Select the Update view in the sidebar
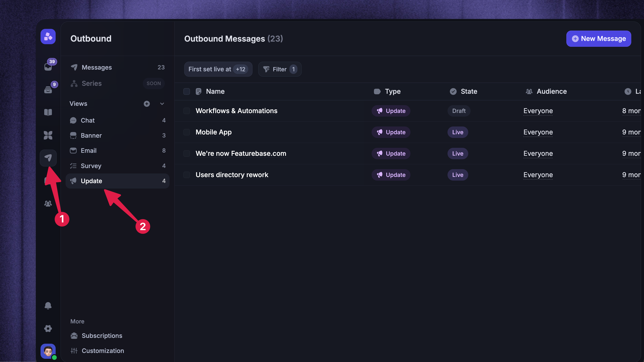 [118, 181]
